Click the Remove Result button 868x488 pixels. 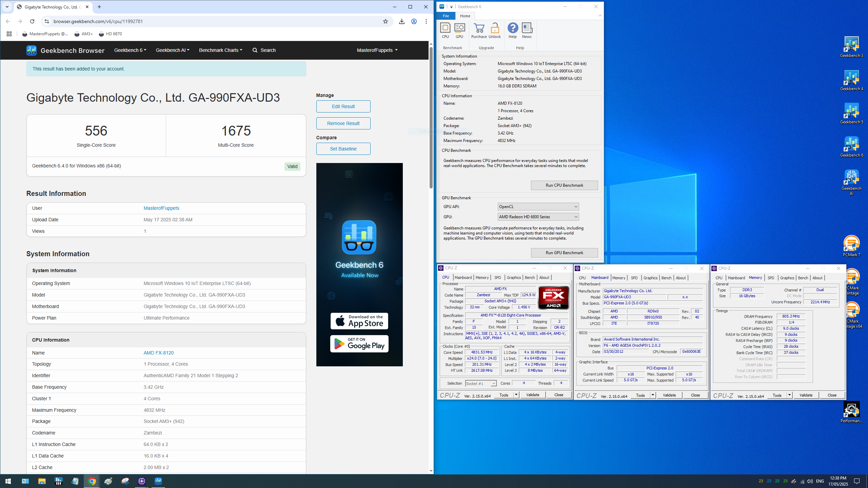343,123
